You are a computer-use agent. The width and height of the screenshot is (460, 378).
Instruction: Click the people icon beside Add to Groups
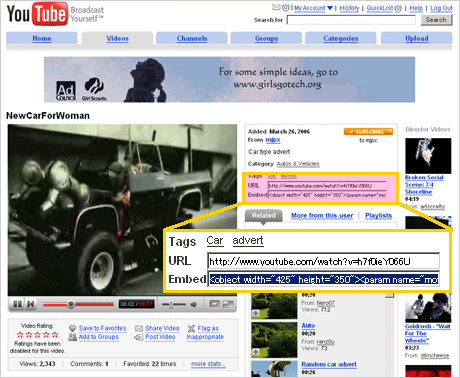[x=72, y=337]
